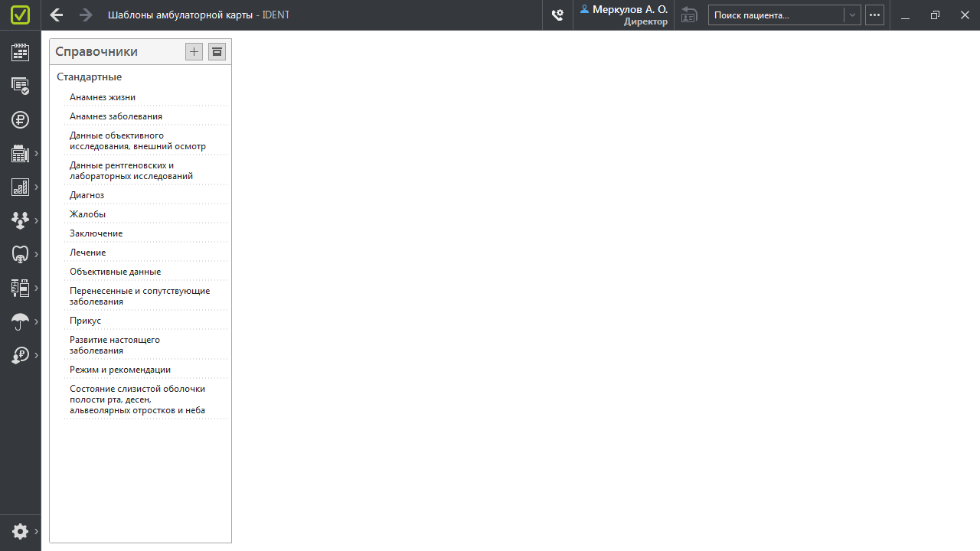980x551 pixels.
Task: Open the cash register icon in sidebar
Action: coord(20,154)
